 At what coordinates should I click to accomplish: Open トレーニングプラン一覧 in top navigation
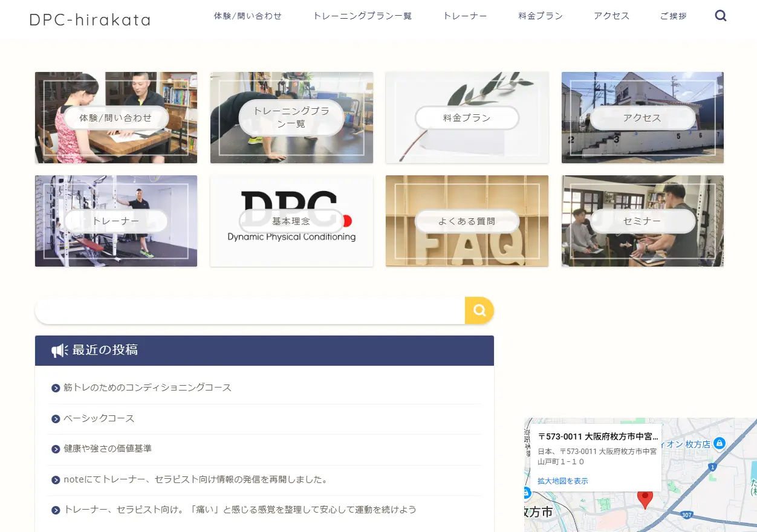(362, 16)
